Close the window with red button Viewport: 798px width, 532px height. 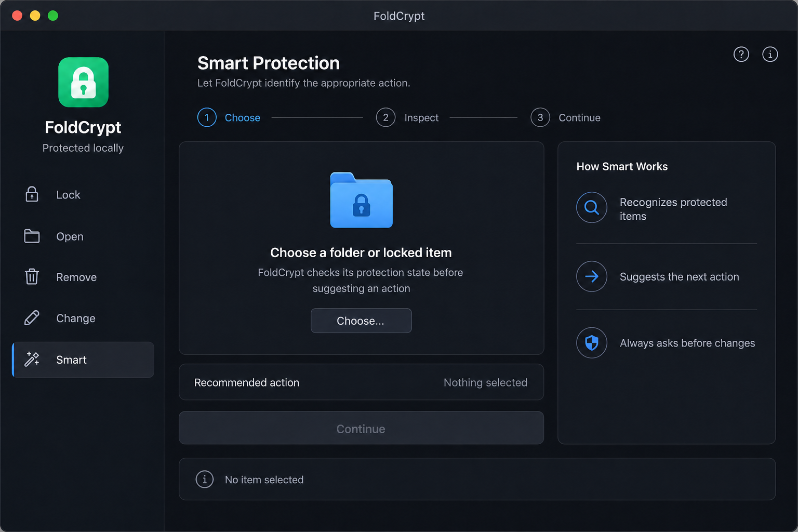[x=17, y=16]
